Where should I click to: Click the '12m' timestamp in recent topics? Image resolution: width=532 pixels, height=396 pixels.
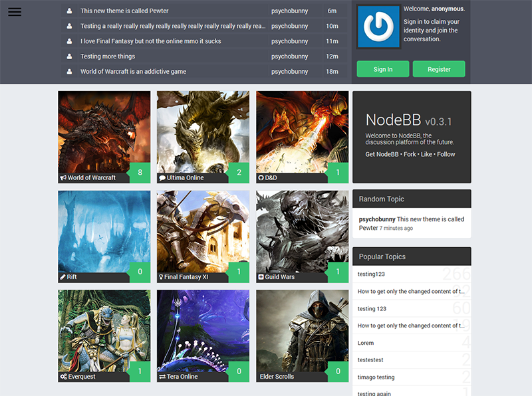(x=332, y=56)
